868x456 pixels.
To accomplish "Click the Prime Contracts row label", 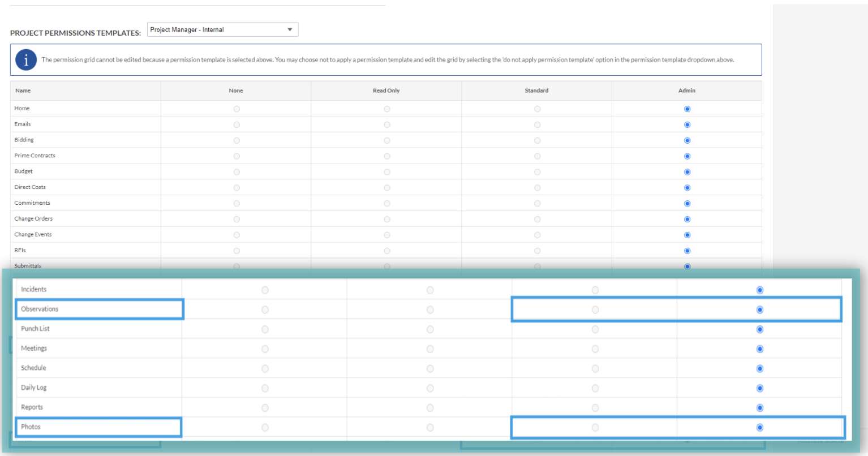I will 35,156.
